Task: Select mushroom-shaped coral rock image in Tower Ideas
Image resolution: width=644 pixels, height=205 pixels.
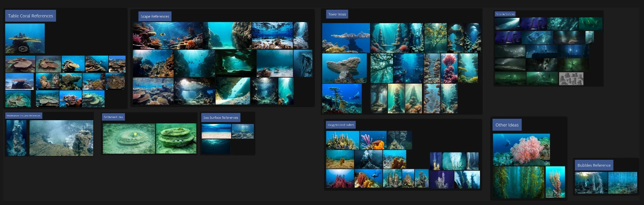Action: point(345,68)
